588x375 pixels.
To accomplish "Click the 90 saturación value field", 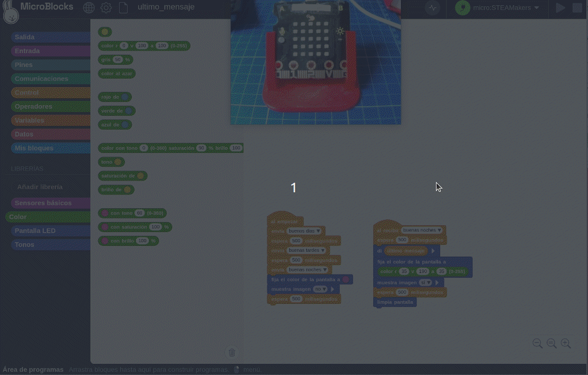I will (201, 148).
